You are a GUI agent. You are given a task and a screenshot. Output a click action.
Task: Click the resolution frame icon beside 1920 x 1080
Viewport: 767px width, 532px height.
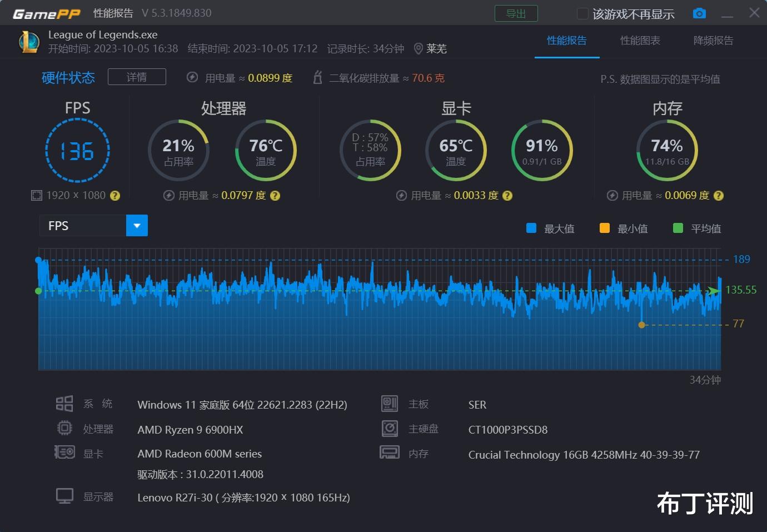(x=37, y=195)
